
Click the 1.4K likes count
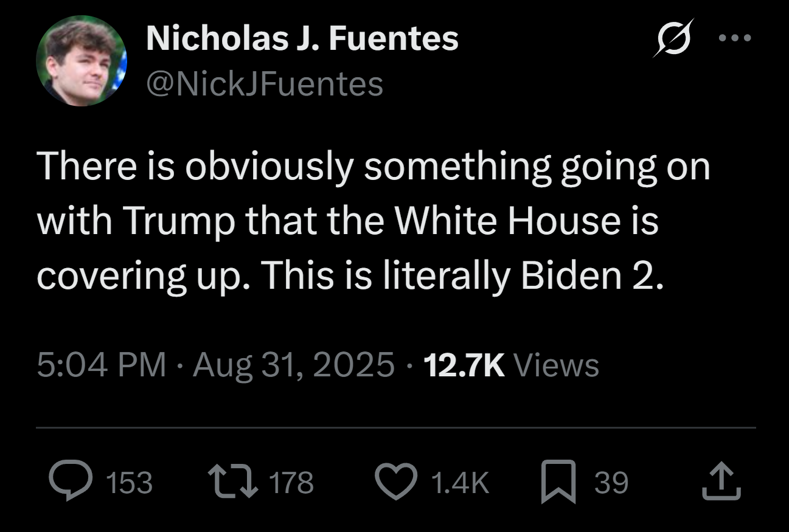459,483
